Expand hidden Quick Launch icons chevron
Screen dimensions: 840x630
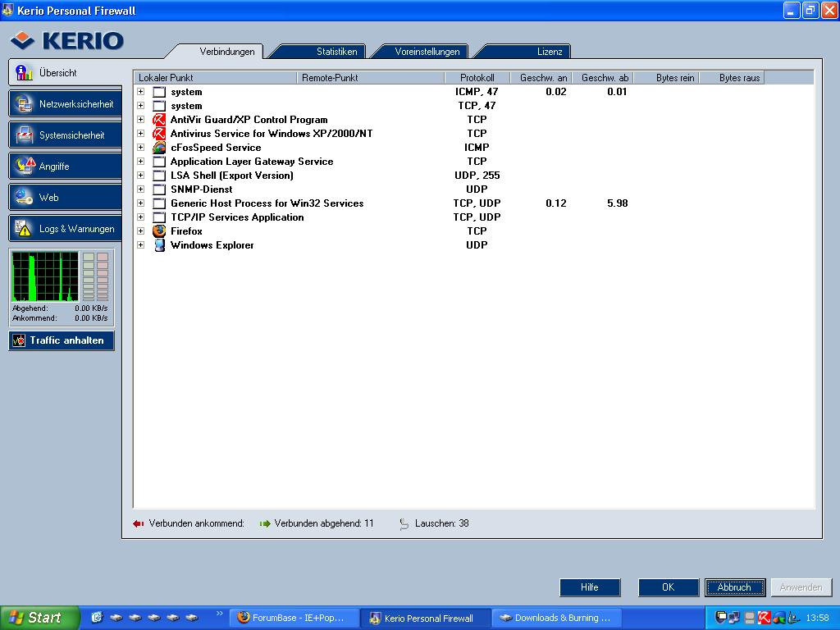point(219,613)
